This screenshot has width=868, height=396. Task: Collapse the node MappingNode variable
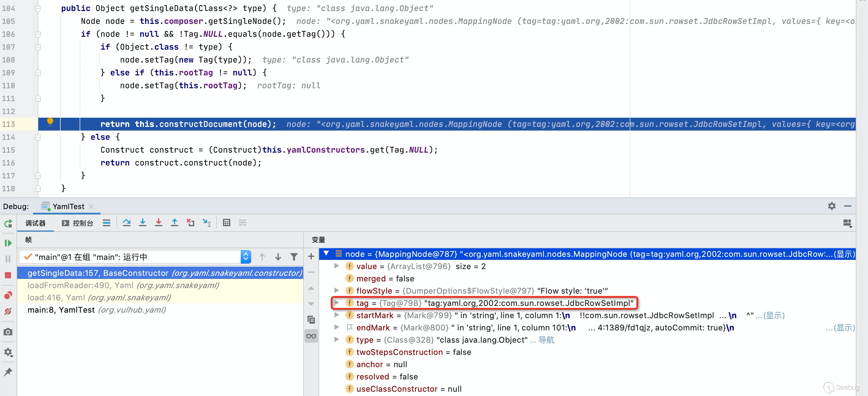pyautogui.click(x=326, y=253)
